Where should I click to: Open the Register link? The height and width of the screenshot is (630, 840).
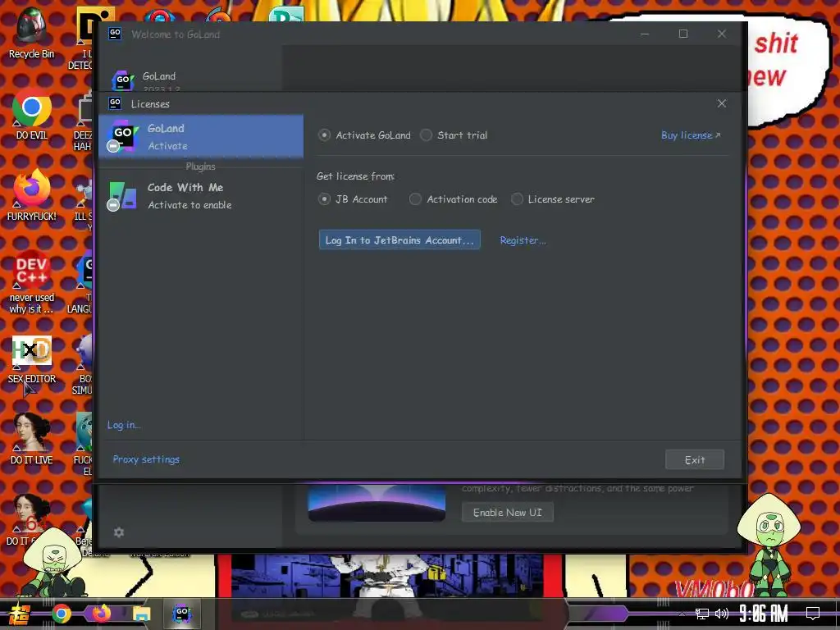(x=523, y=240)
